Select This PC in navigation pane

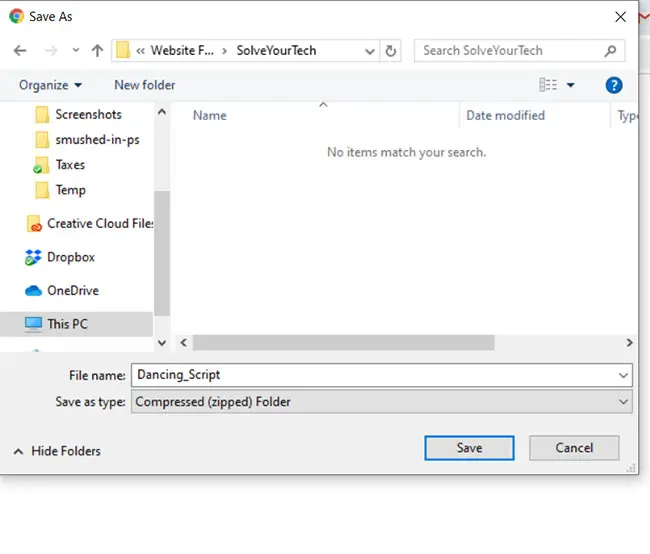click(66, 324)
